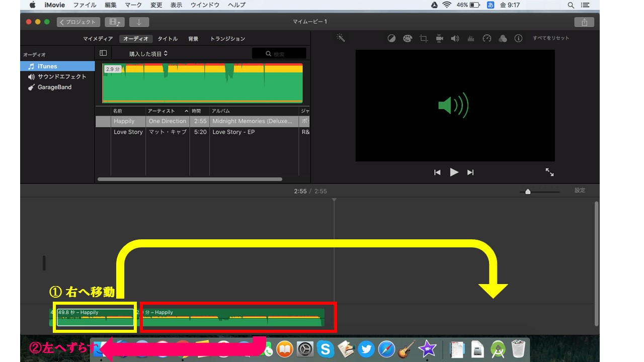Image resolution: width=644 pixels, height=362 pixels.
Task: Select Sound Effects (サウンドエフェクト) in sidebar
Action: 57,77
